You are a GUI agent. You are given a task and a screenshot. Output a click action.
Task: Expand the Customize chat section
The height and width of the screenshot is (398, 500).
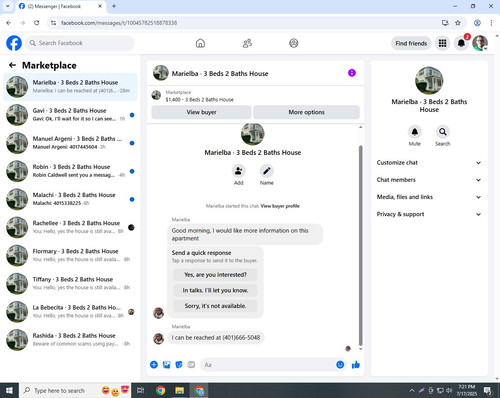429,163
